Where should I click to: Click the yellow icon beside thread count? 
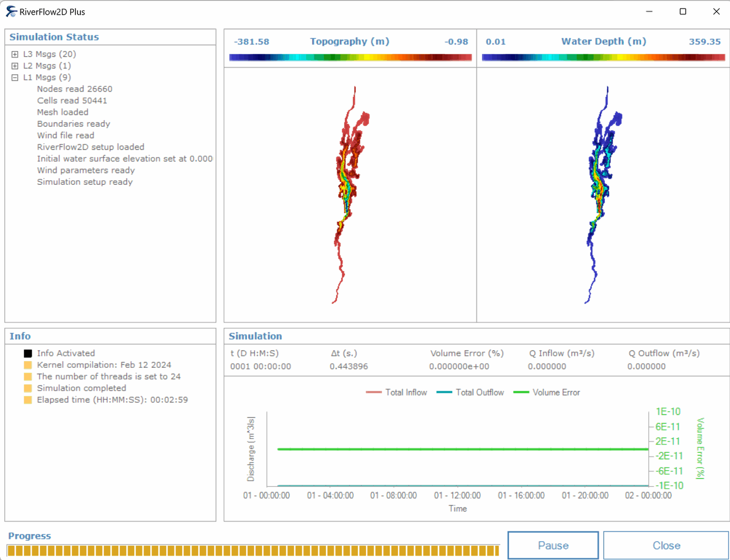(28, 377)
